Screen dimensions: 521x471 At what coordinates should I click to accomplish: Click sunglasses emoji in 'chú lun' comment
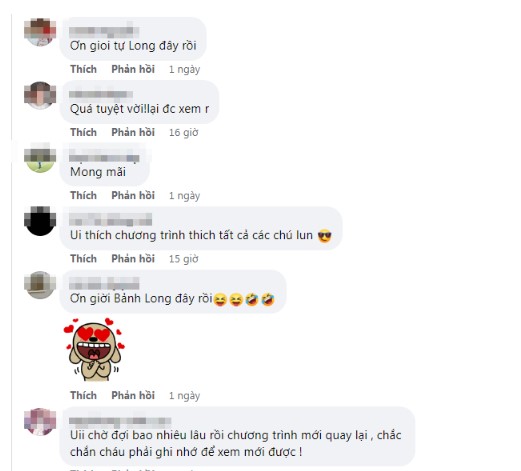click(324, 236)
